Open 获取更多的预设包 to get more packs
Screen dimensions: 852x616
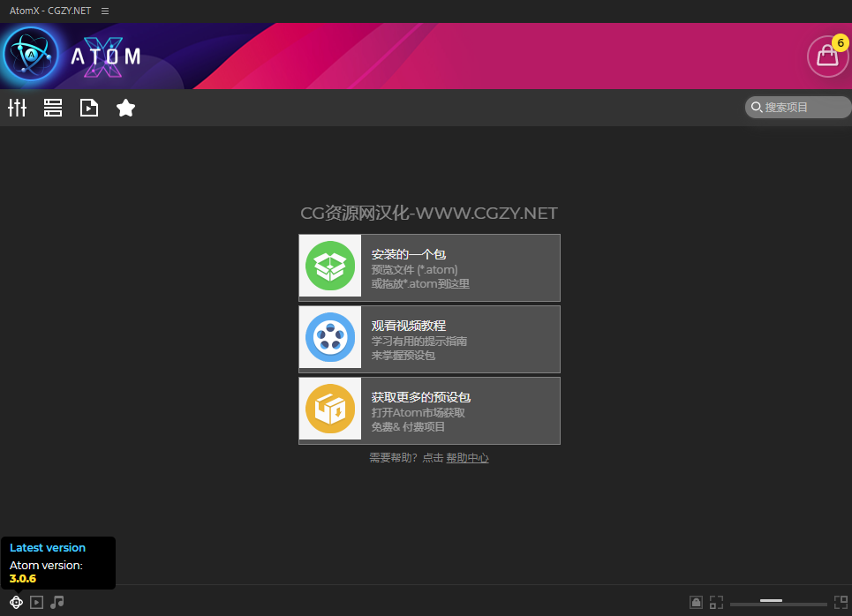(459, 410)
